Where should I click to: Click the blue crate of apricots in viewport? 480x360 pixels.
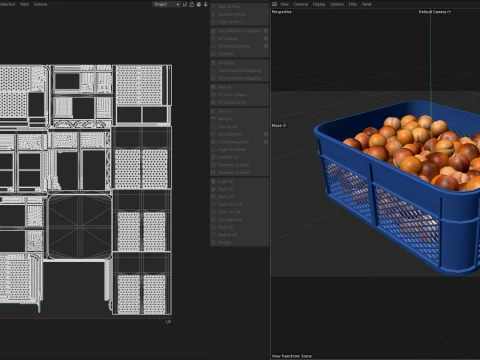click(398, 187)
